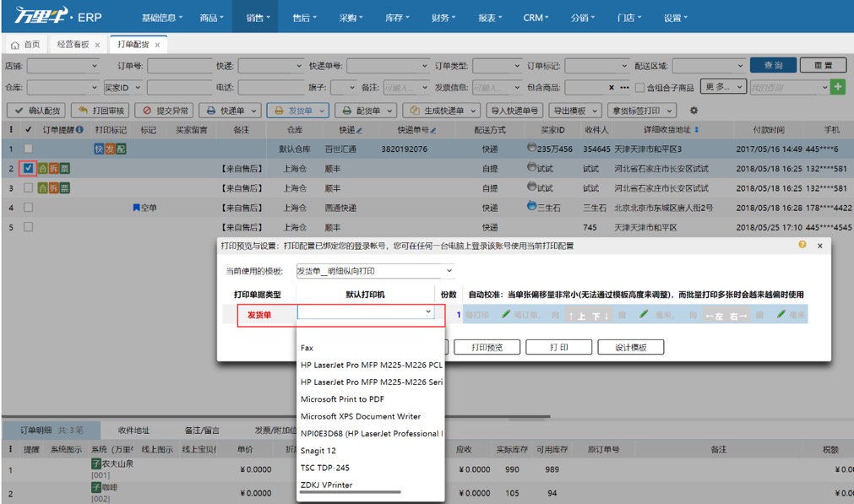Switch to the 经营看板 tab
Viewport: 854px width, 504px height.
[73, 45]
